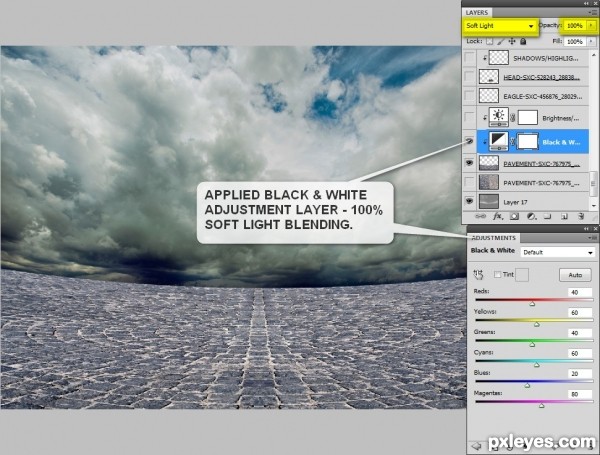Hide the upper PAVEMENT-SXC layer

coord(469,163)
